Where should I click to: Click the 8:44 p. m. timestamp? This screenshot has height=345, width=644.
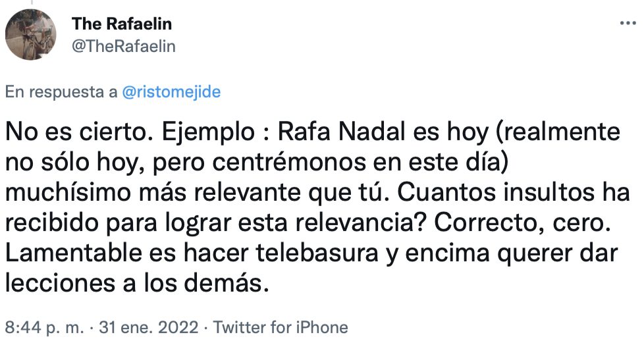[x=45, y=327]
